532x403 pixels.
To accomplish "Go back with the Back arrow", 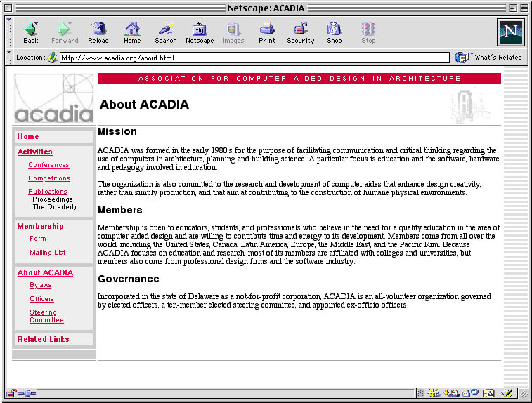I will [x=30, y=33].
